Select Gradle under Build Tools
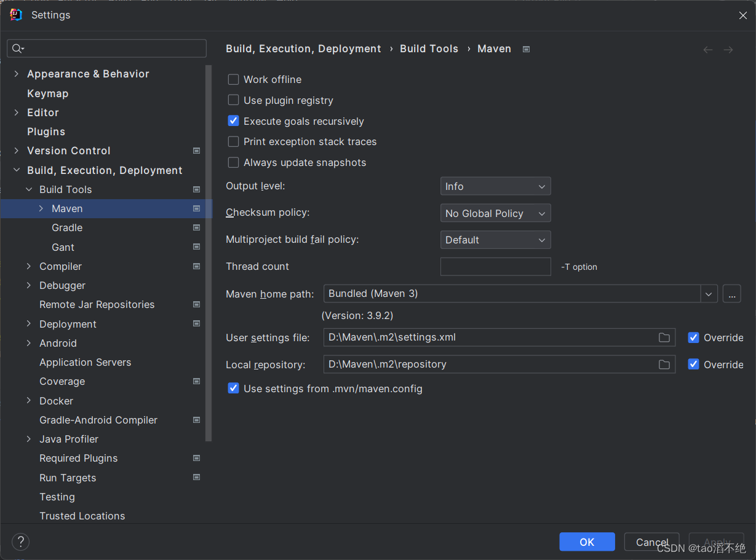756x560 pixels. tap(67, 227)
